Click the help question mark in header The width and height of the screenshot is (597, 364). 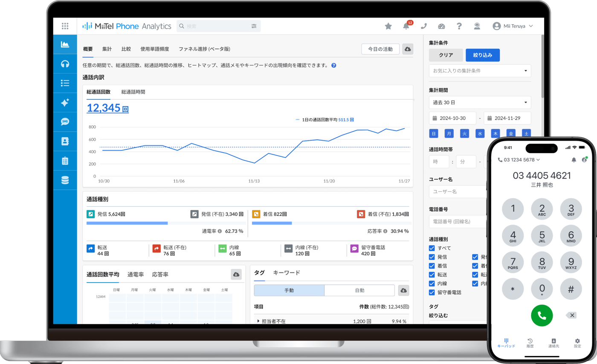click(459, 26)
